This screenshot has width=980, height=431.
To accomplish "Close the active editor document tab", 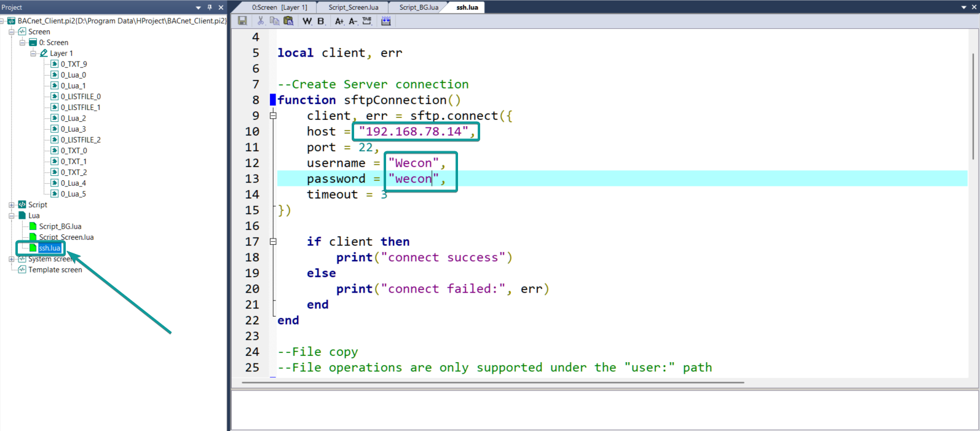I will tap(974, 7).
